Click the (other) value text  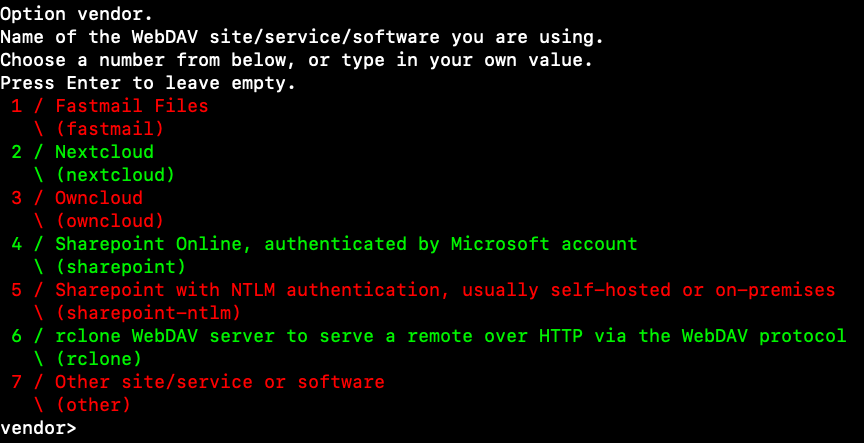[x=94, y=406]
